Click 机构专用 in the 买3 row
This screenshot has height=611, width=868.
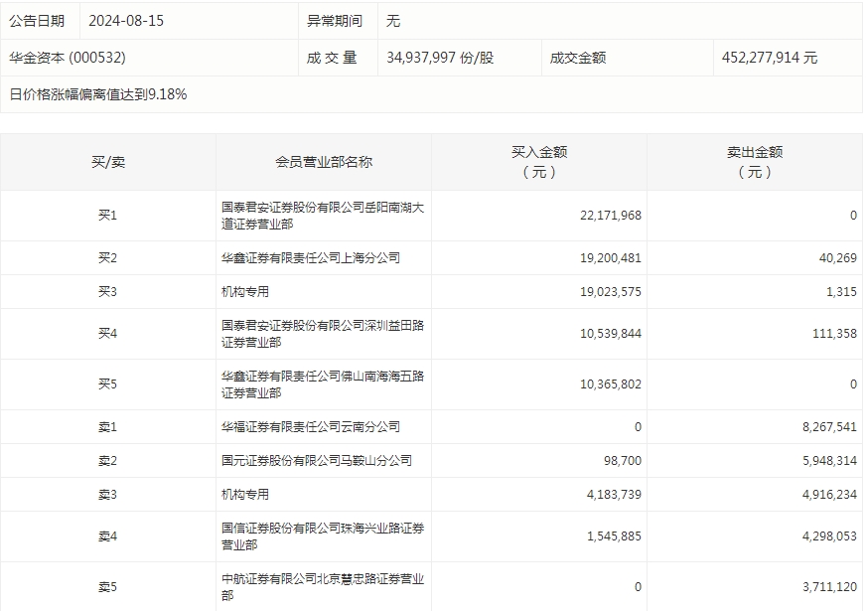click(245, 292)
